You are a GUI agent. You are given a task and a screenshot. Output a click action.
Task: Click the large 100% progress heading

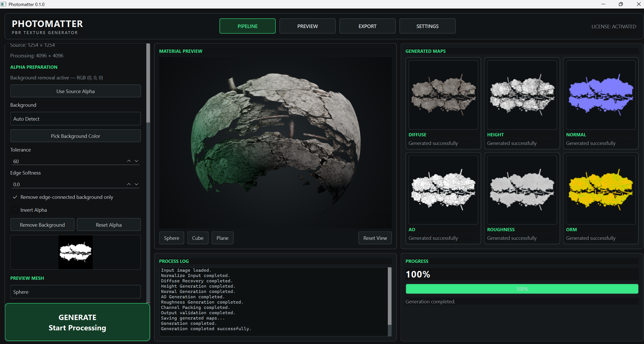coord(418,274)
